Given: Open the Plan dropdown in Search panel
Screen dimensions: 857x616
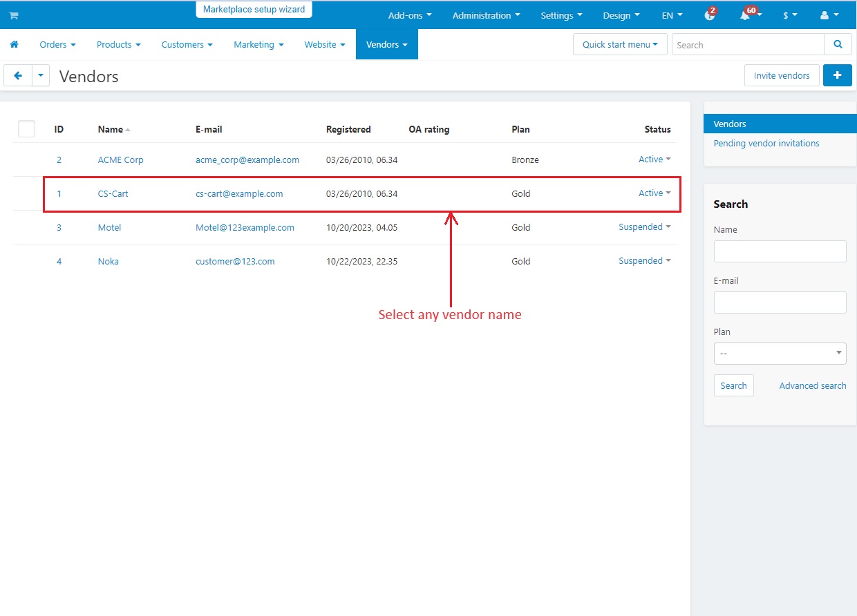Looking at the screenshot, I should point(780,353).
